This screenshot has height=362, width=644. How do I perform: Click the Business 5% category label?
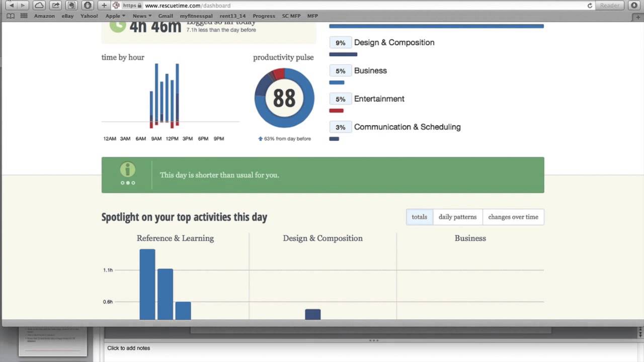point(370,71)
